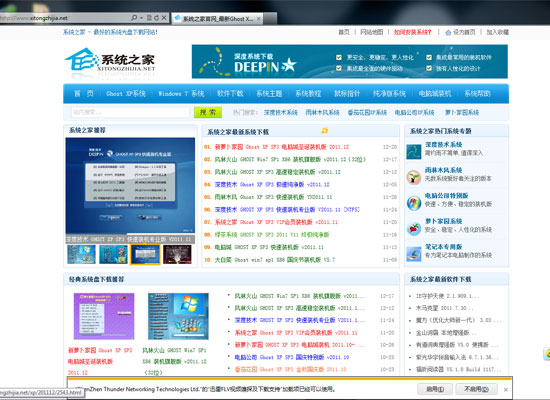This screenshot has width=550, height=400.
Task: Click the 加入收藏 top link
Action: 497,32
